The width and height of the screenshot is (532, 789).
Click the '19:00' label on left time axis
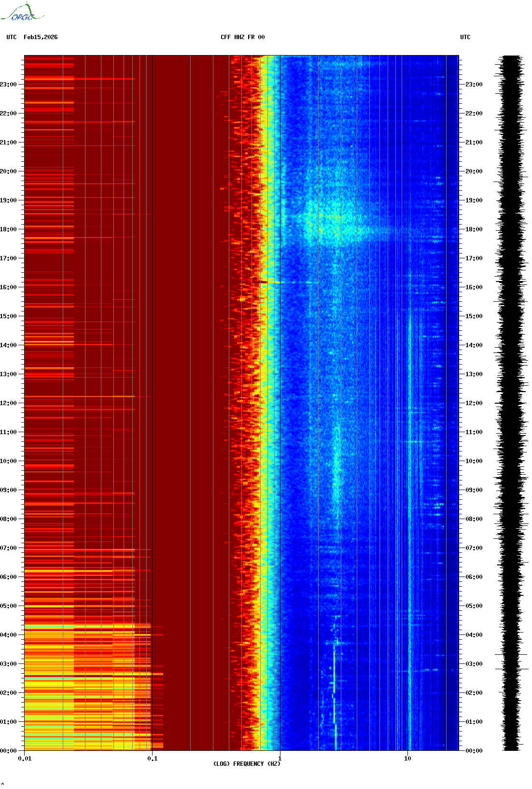[8, 200]
